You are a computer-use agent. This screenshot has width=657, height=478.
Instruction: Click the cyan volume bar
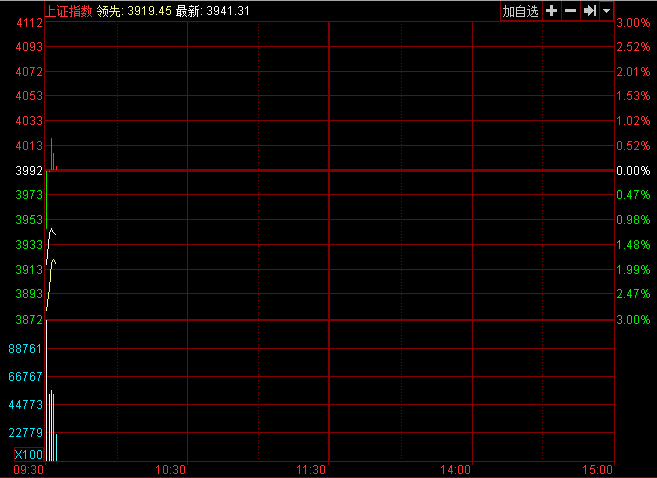(56, 447)
